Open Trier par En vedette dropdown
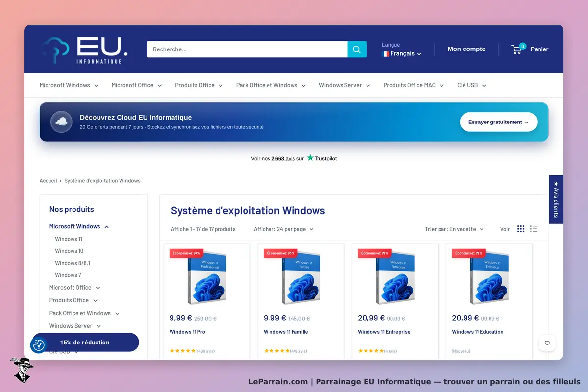Viewport: 588px width, 392px height. (x=454, y=229)
